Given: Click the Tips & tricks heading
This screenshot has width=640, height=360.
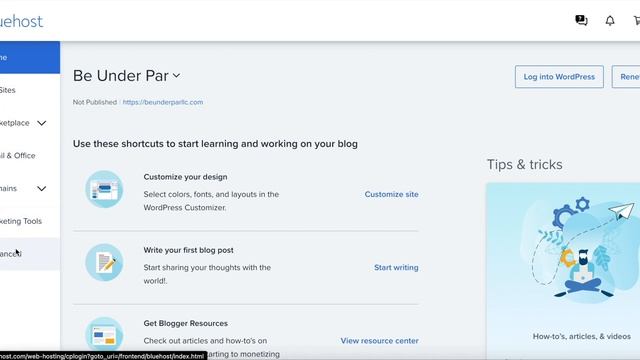Looking at the screenshot, I should (524, 164).
